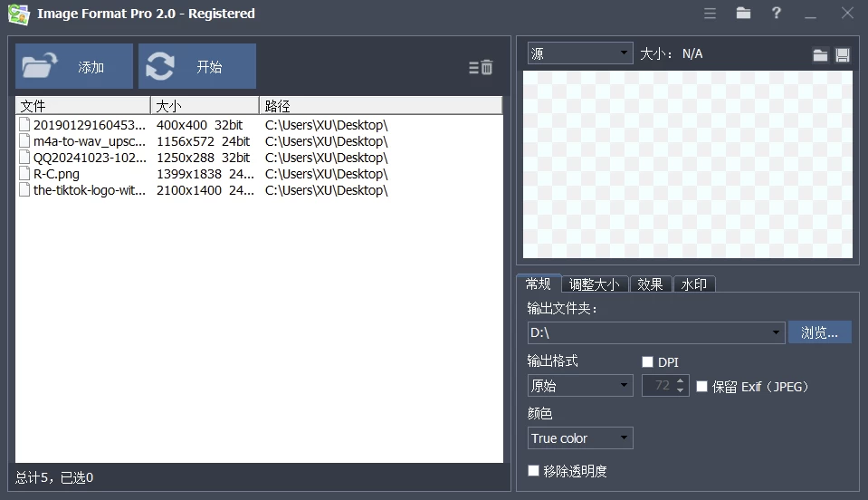
Task: Toggle the 保留 Exif (JPEG) checkbox
Action: (x=701, y=387)
